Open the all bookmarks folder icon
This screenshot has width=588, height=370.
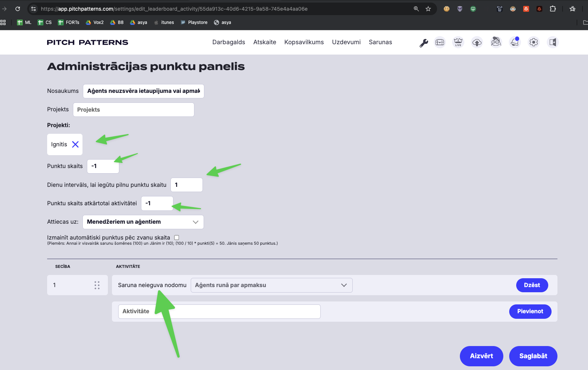[585, 22]
